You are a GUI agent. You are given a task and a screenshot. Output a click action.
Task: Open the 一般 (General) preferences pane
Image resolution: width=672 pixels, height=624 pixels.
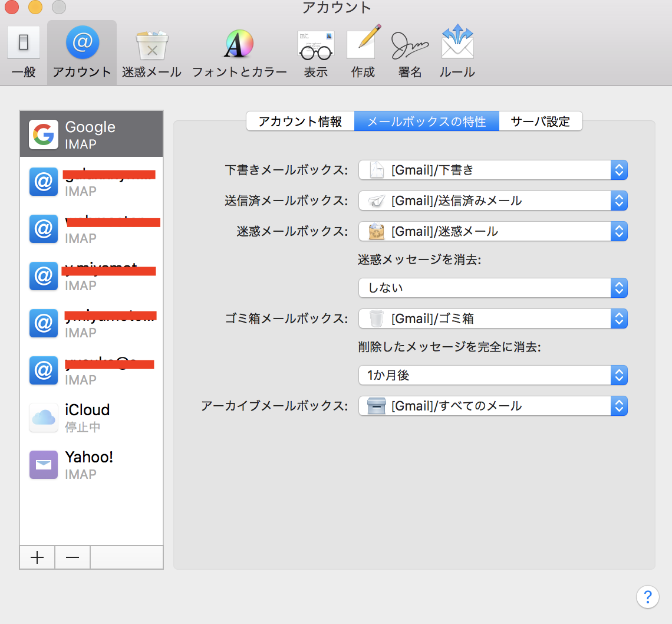coord(24,52)
